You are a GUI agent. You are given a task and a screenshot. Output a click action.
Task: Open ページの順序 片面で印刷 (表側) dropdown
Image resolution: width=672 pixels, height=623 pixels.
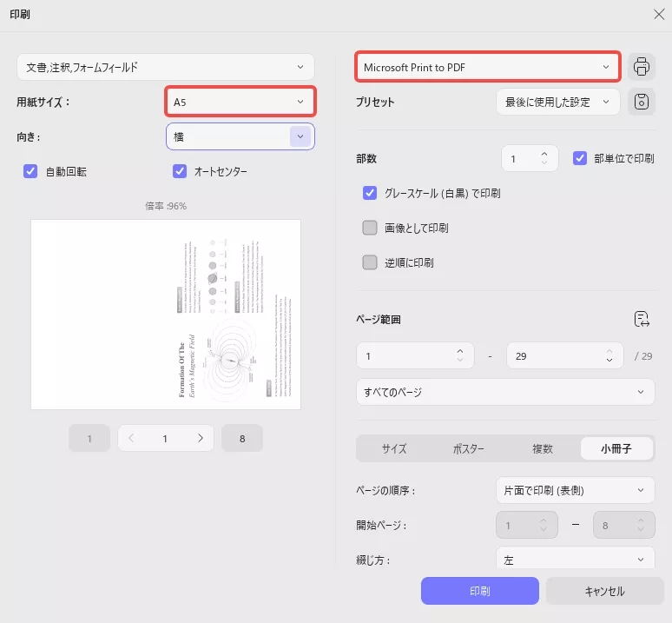575,490
